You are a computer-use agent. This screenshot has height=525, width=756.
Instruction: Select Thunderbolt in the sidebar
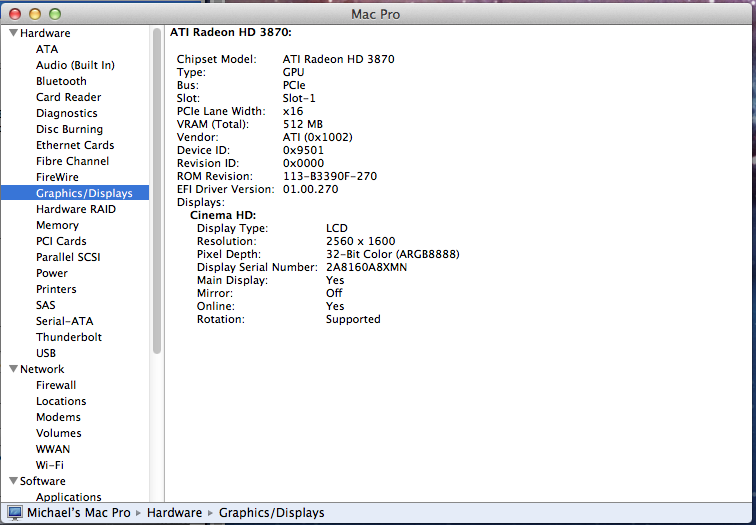(x=68, y=337)
